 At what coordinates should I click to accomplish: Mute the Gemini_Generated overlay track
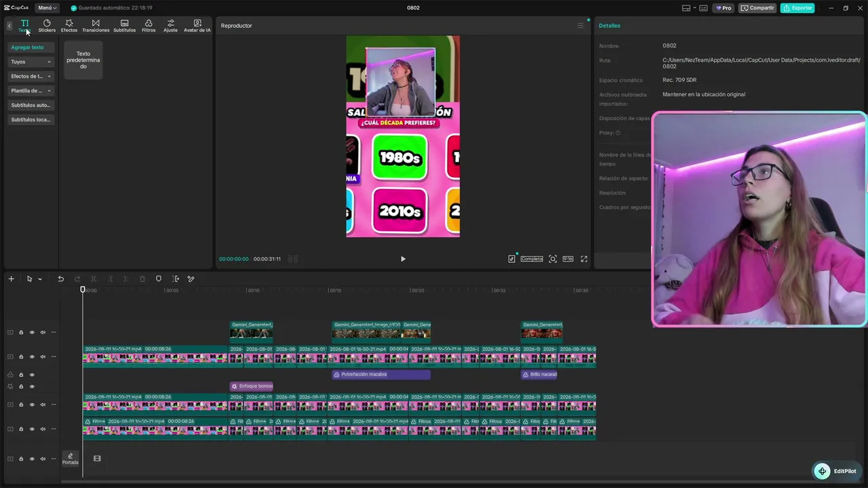[x=43, y=332]
